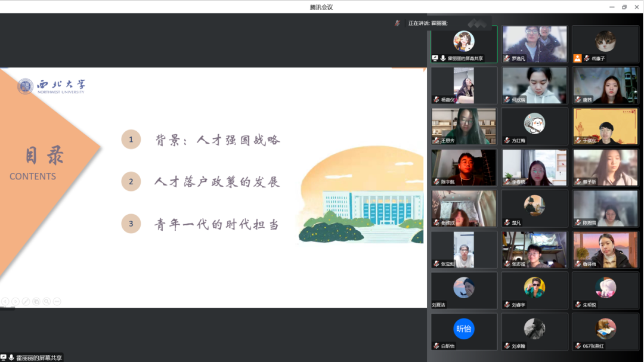Click the previous slide arrow in the slideshow controls
644x362 pixels.
tap(5, 302)
